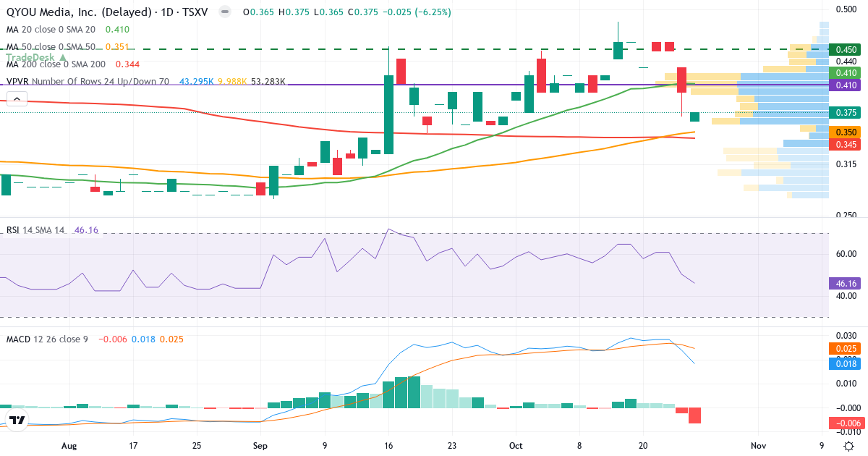Click the TradingView logo
Image resolution: width=868 pixels, height=456 pixels.
click(x=17, y=420)
